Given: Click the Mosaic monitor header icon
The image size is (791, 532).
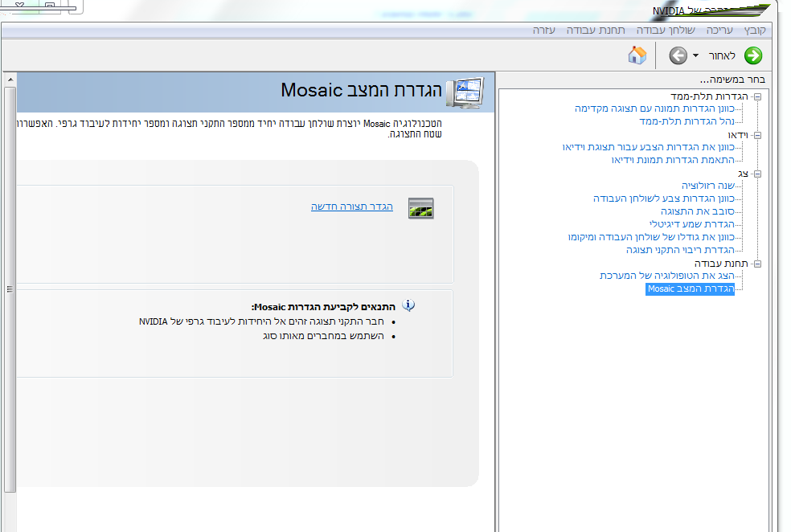Looking at the screenshot, I should (465, 92).
